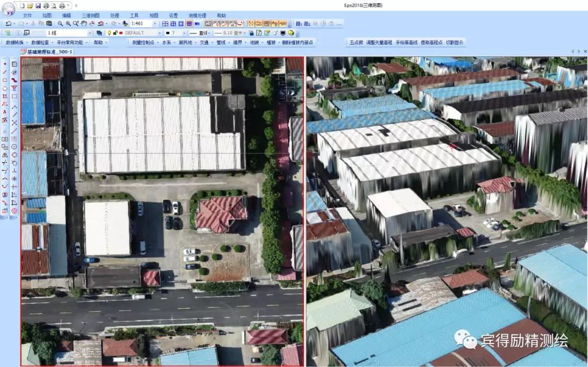Select the Pan hand tool
The image size is (588, 367).
[84, 24]
